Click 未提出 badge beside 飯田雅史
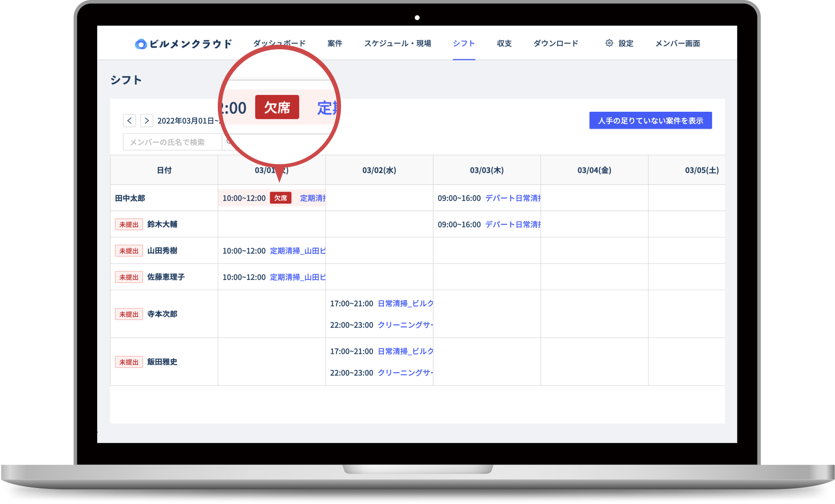835x504 pixels. click(x=129, y=362)
